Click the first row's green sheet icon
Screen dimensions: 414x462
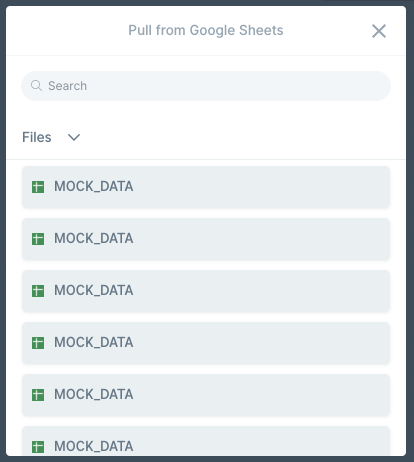click(38, 187)
